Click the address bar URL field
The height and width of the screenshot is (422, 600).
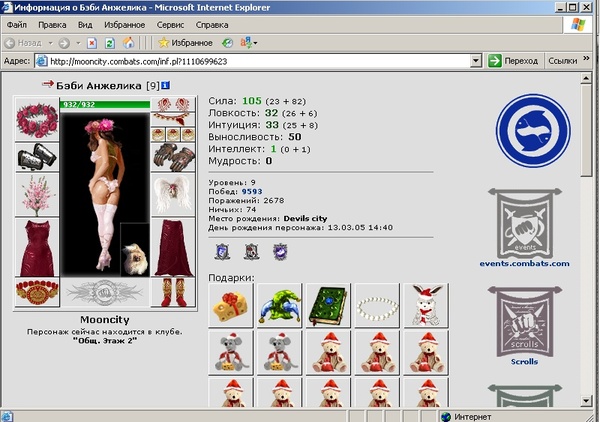point(253,61)
